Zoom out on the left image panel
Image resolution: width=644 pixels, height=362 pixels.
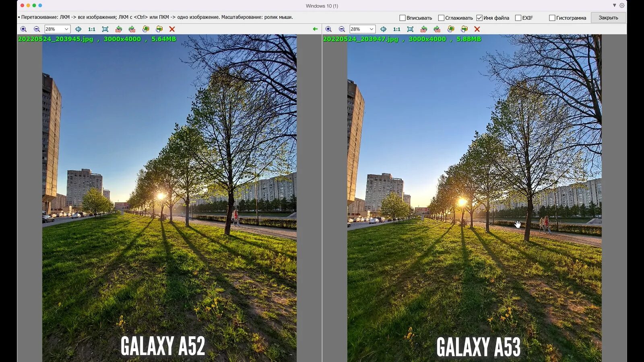[37, 29]
